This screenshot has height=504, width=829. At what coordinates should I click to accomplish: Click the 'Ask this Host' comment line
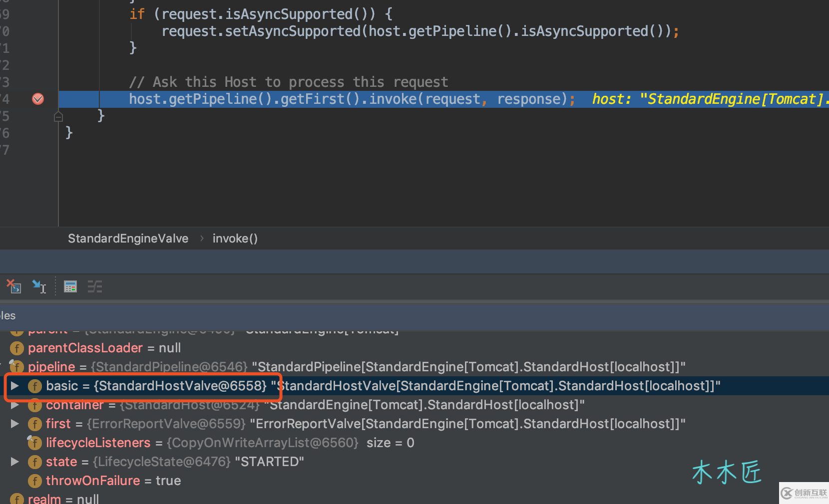(x=289, y=82)
